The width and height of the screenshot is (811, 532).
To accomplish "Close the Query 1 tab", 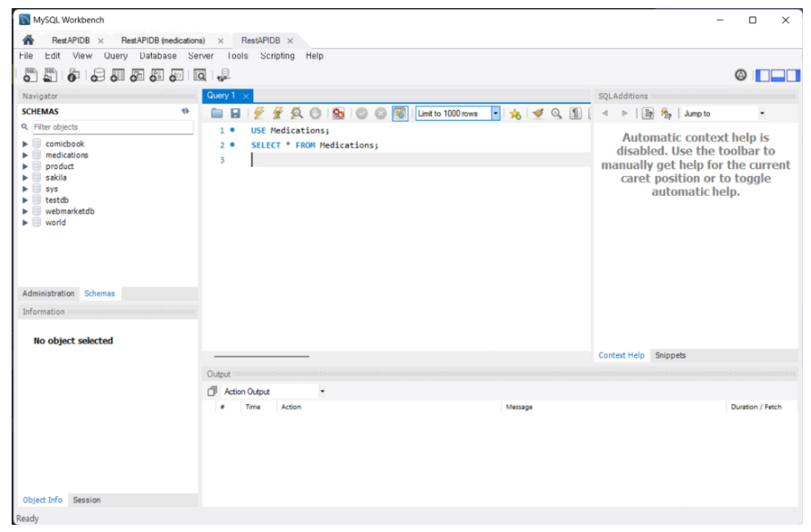I will click(246, 97).
